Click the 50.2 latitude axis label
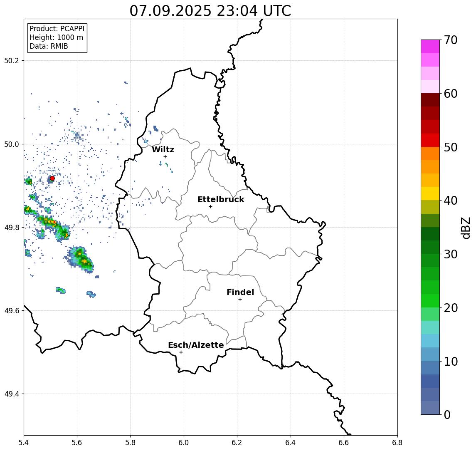Screen dimensions: 476x451 click(x=12, y=60)
